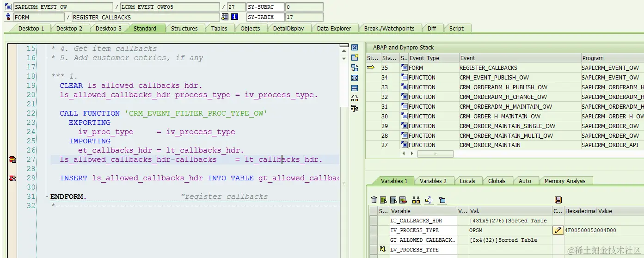Click the Program column header in the stack

coord(612,58)
